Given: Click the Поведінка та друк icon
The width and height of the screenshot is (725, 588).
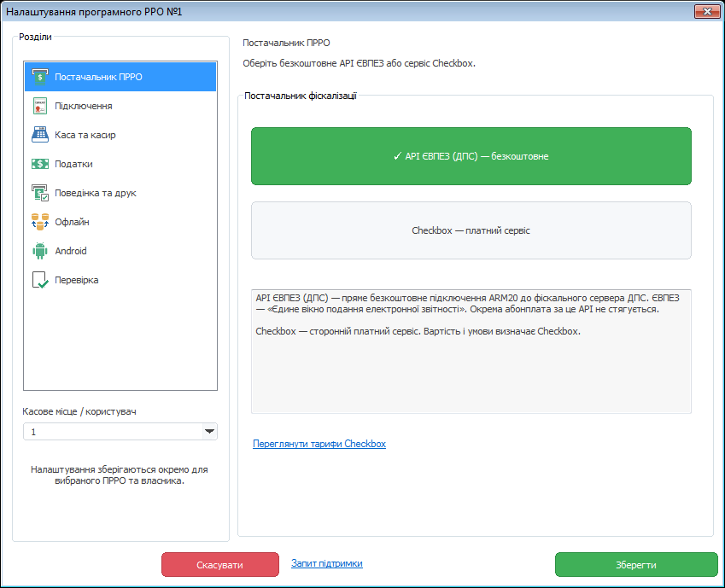Looking at the screenshot, I should 40,193.
